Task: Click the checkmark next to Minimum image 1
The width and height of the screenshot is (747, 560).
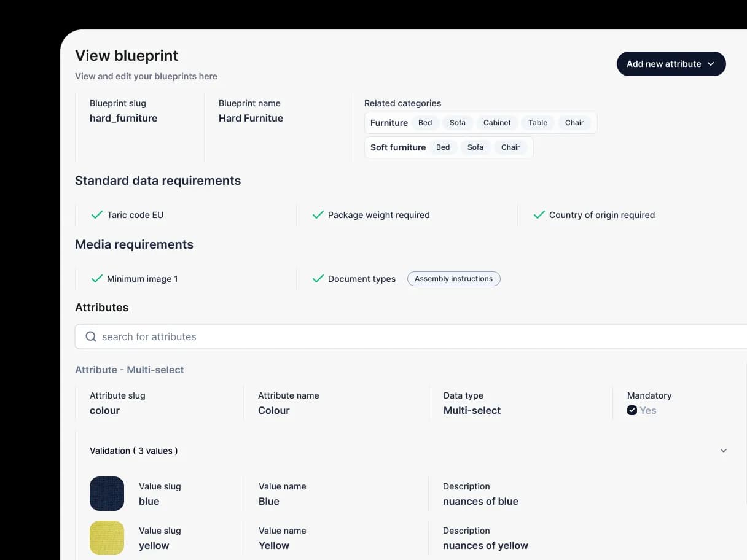Action: point(96,278)
